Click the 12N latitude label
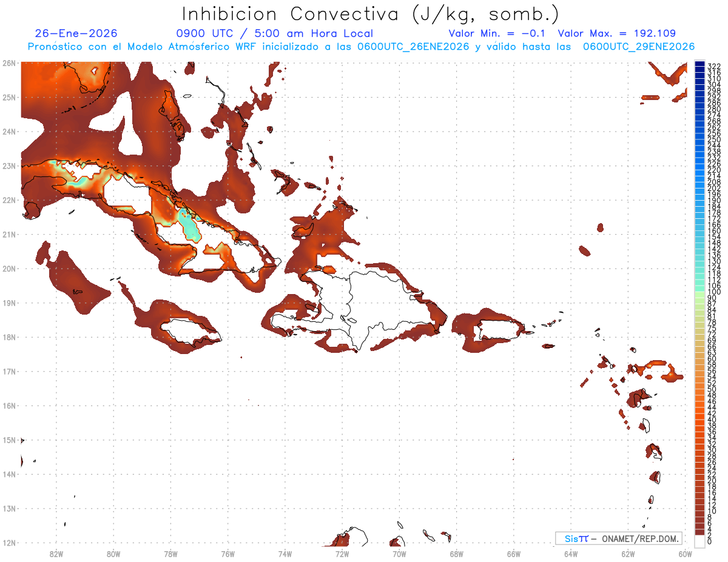728x562 pixels. (x=8, y=543)
